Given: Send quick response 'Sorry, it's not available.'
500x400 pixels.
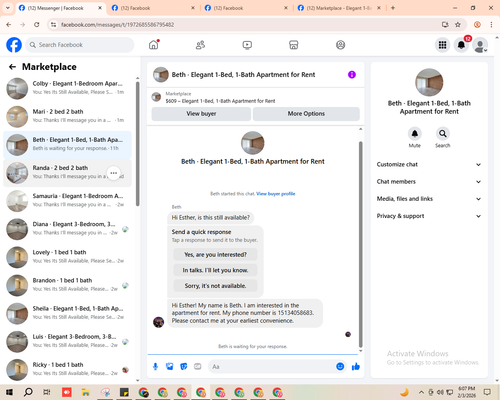Looking at the screenshot, I should click(215, 286).
